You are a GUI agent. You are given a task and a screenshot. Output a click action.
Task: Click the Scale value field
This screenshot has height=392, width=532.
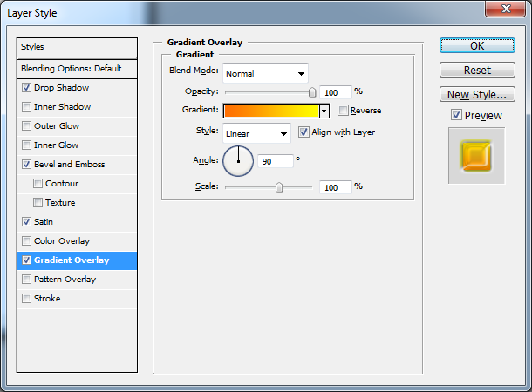coord(335,187)
